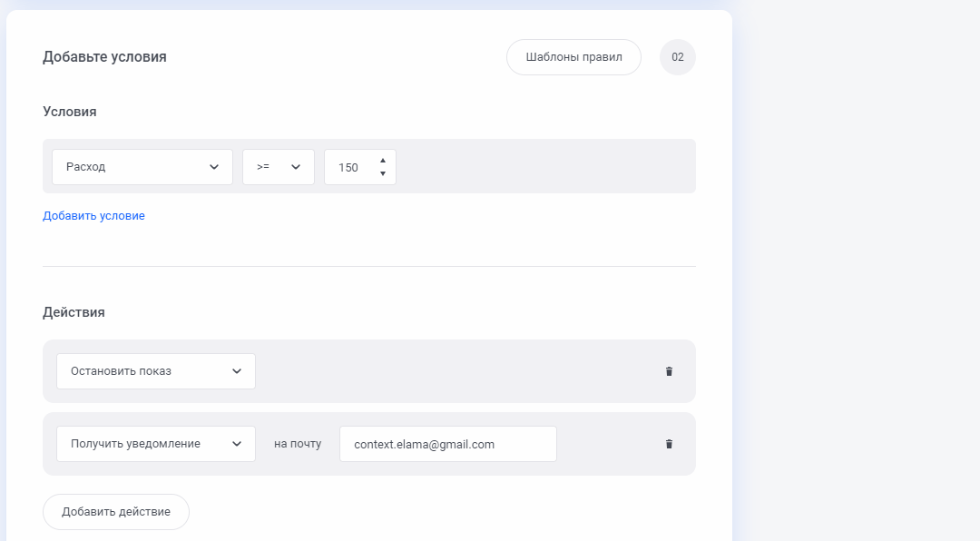Viewport: 980px width, 541px height.
Task: Click the на почту label
Action: (298, 444)
